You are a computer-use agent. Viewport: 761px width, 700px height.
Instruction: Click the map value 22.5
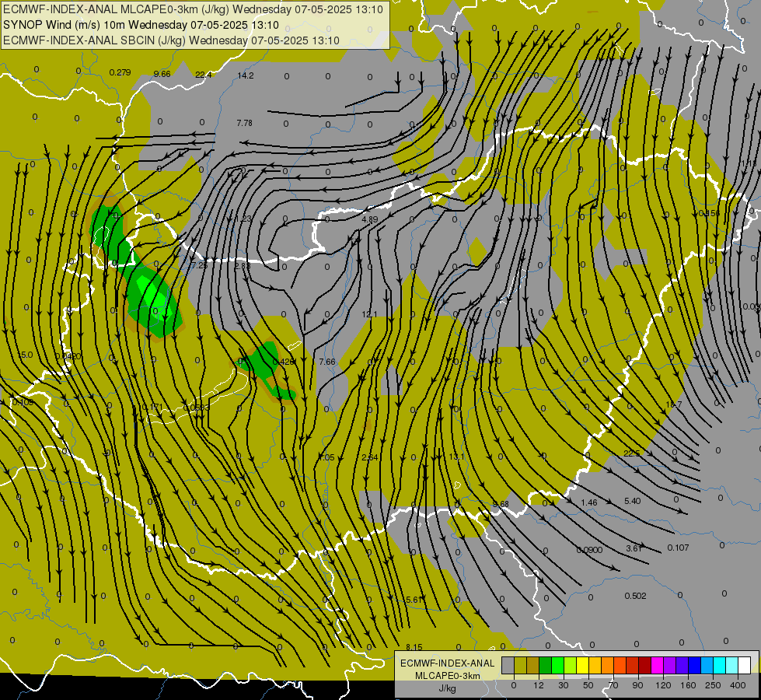[x=632, y=453]
